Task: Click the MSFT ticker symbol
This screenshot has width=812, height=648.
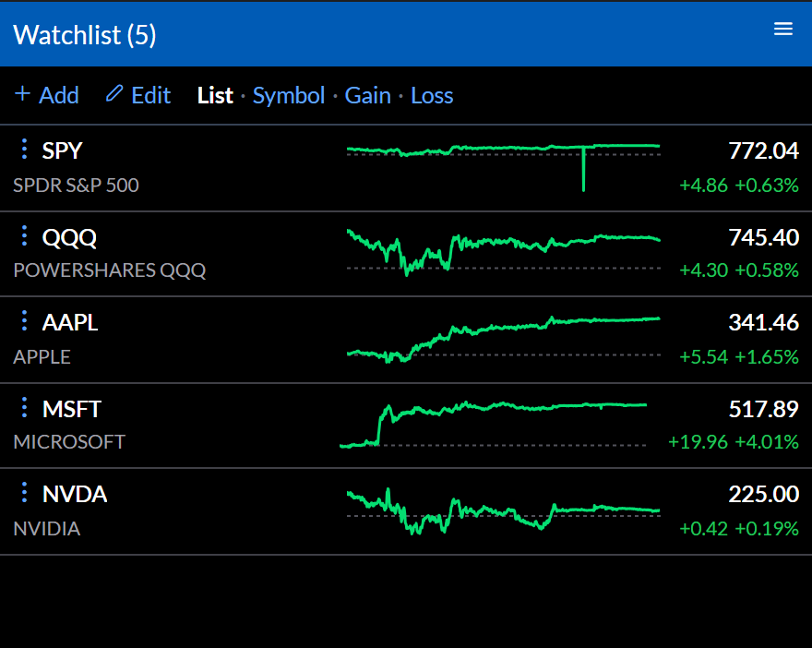Action: pyautogui.click(x=72, y=409)
